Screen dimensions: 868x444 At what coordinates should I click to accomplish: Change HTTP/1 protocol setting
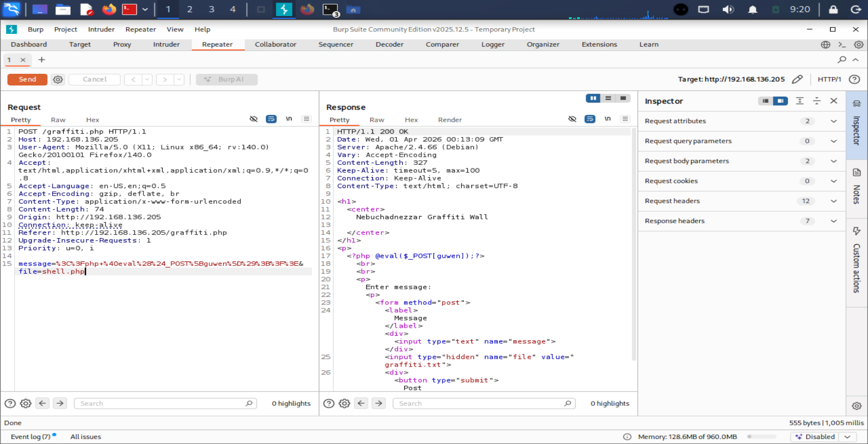[829, 79]
